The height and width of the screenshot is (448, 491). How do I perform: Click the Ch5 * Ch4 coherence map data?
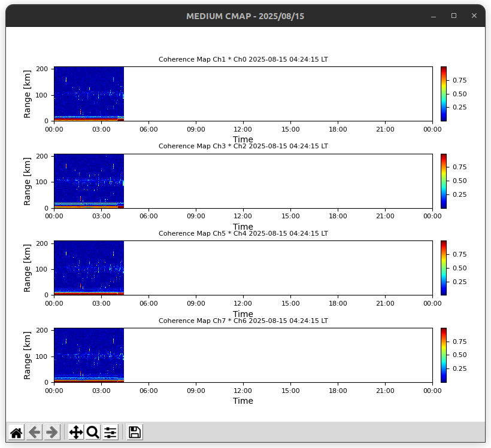(89, 268)
